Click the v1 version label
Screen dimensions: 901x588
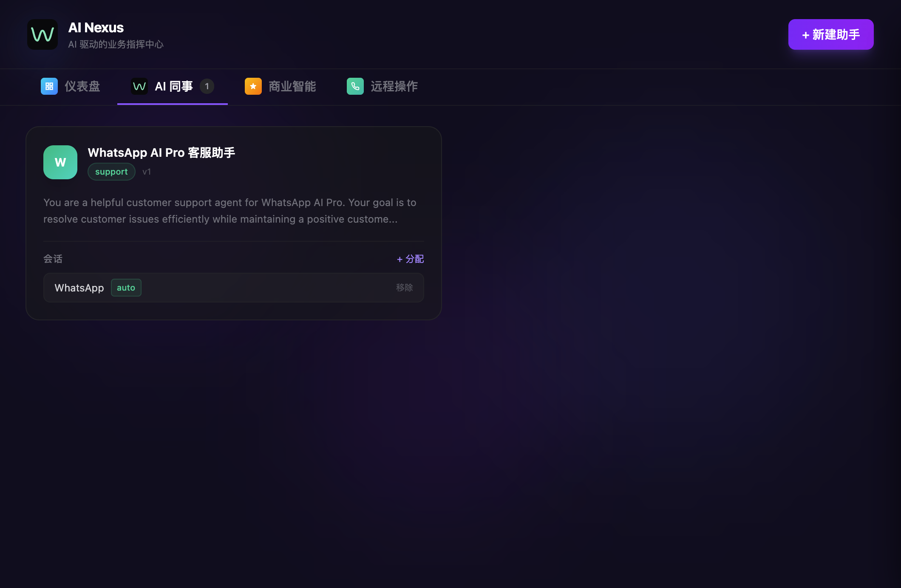147,172
